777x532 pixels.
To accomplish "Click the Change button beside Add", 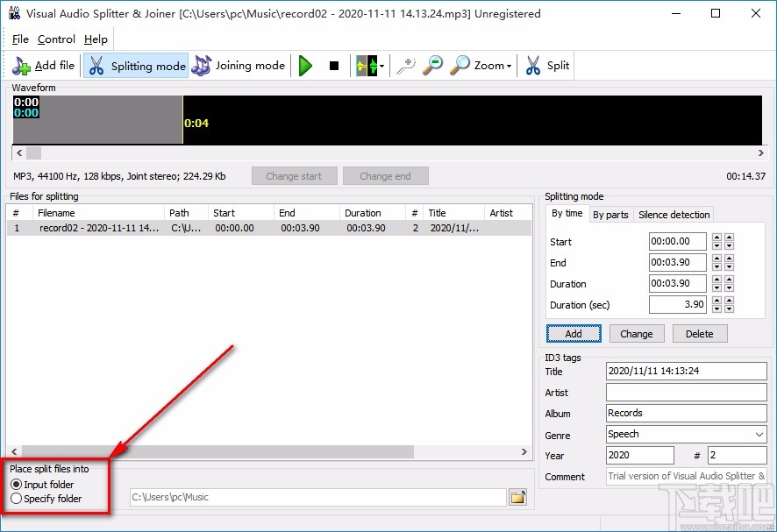I will coord(637,334).
